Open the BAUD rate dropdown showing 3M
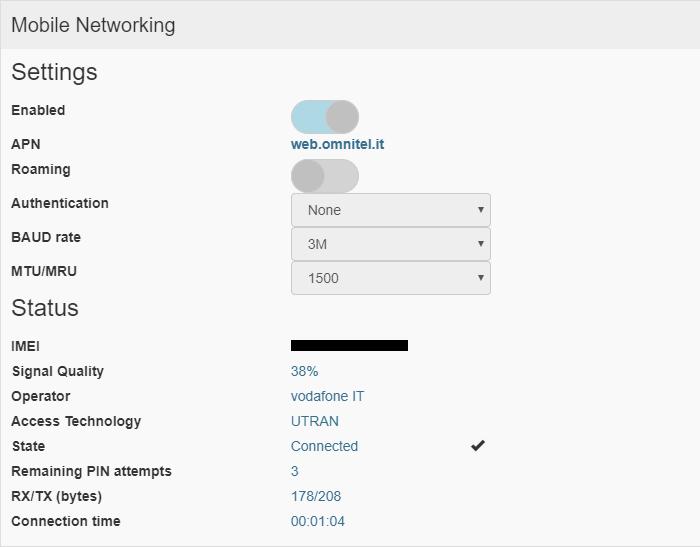Image resolution: width=700 pixels, height=547 pixels. point(391,244)
